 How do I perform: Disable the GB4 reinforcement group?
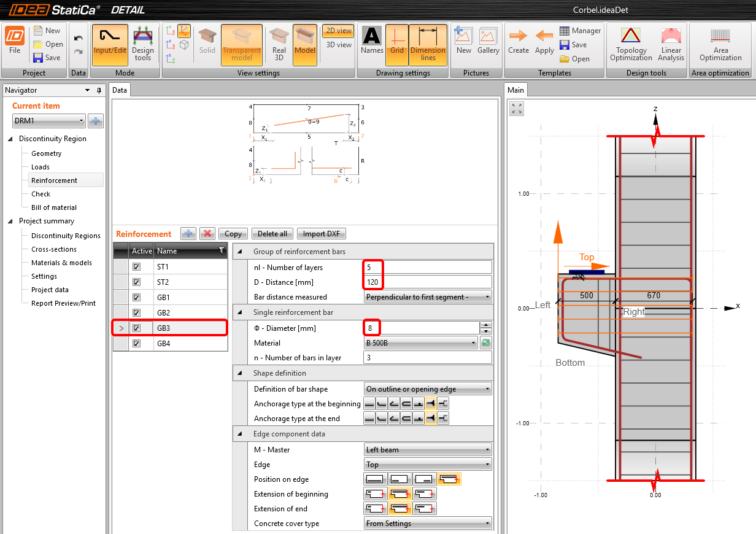[x=136, y=343]
